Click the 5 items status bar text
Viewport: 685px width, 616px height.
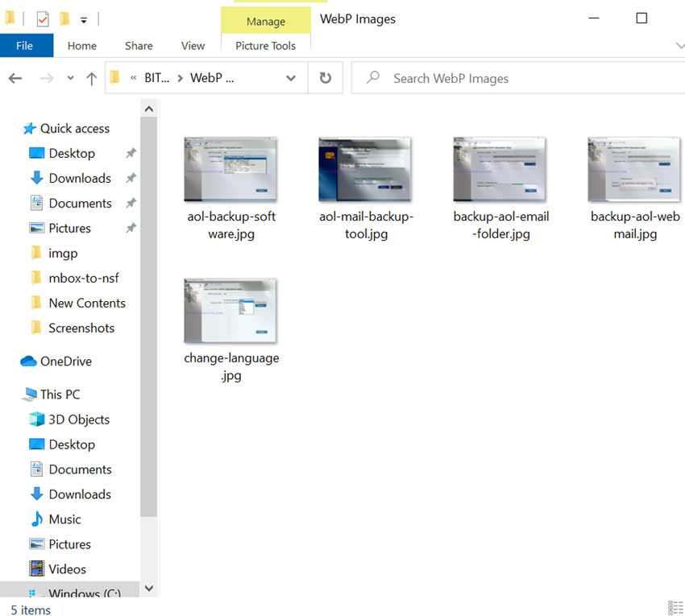(31, 610)
